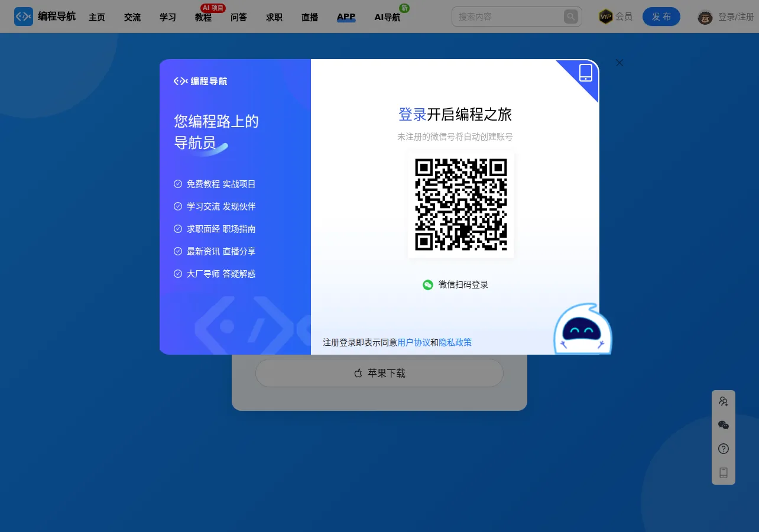Click the 大厂导师 答疑解惑 text
The height and width of the screenshot is (532, 759).
pyautogui.click(x=221, y=274)
